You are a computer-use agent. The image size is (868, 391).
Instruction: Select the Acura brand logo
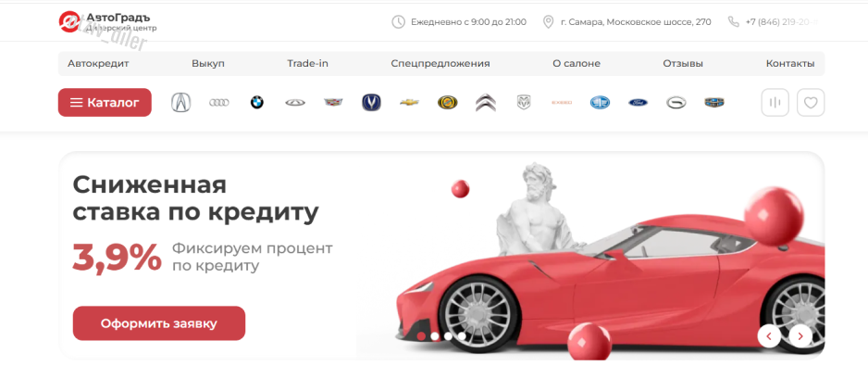(x=180, y=102)
